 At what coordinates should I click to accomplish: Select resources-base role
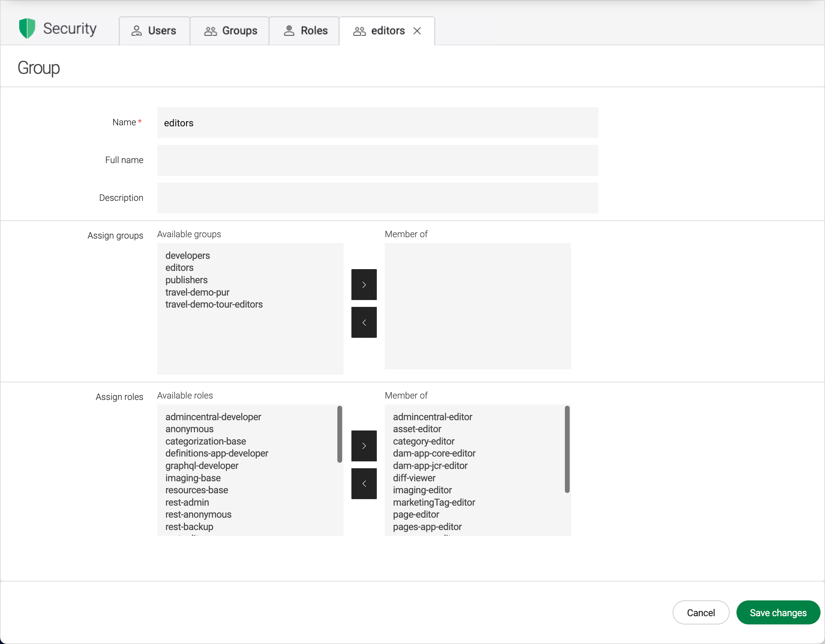(196, 490)
